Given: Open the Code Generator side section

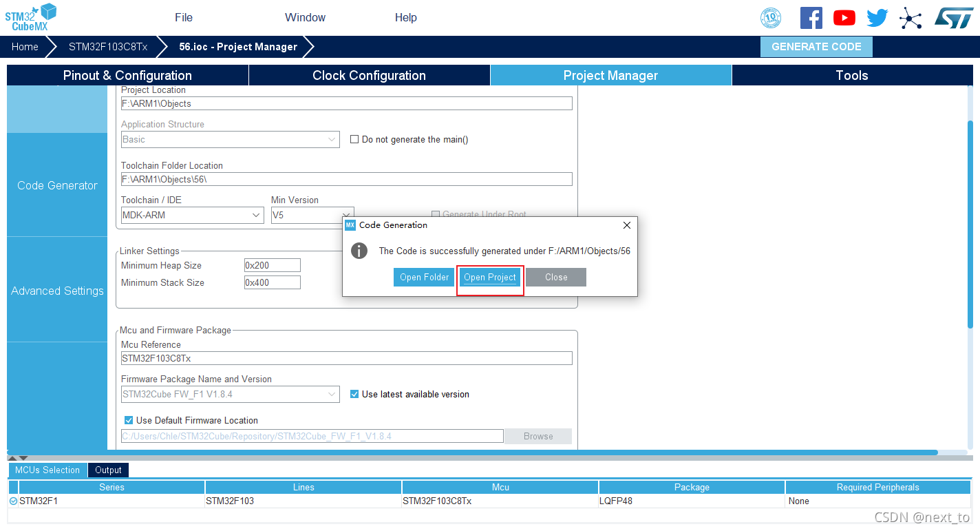Looking at the screenshot, I should click(x=57, y=185).
